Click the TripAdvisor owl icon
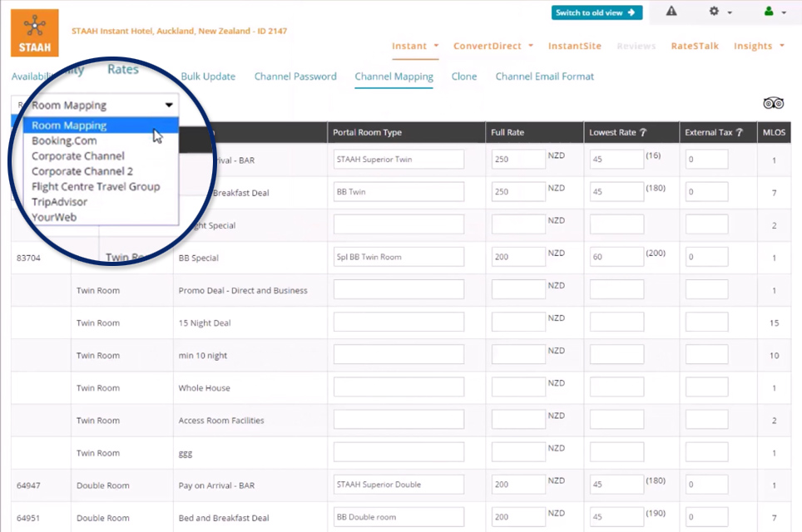Screen dimensions: 802x532 tap(774, 103)
